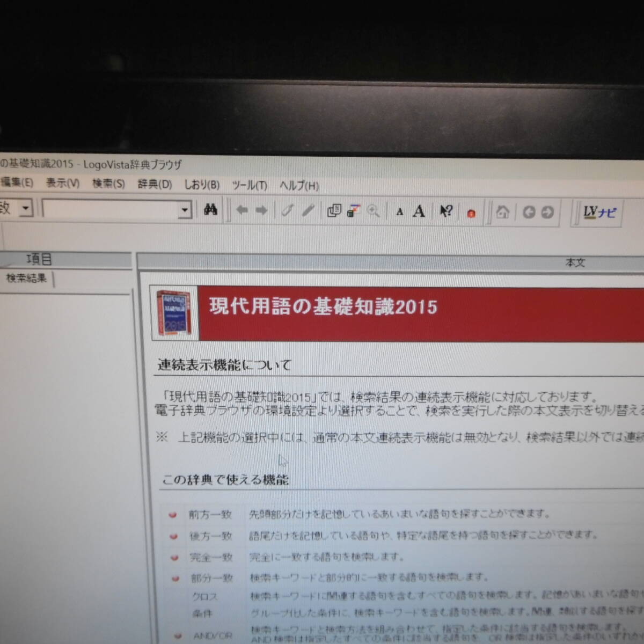
Task: Click the round back navigation icon
Action: click(x=529, y=213)
